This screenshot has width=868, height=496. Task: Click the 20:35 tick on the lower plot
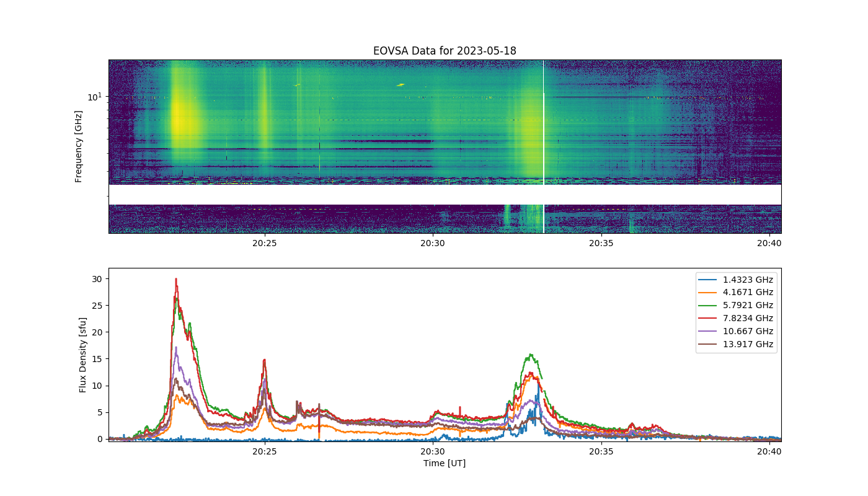click(601, 451)
